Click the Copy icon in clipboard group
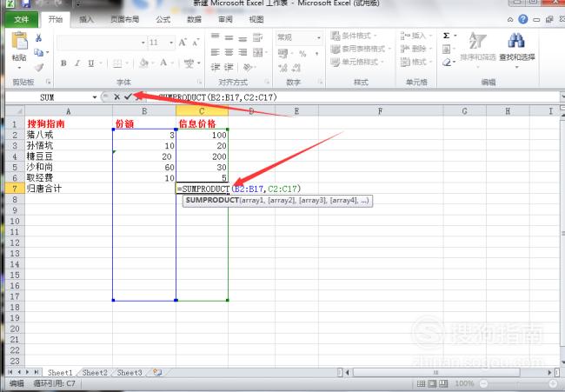 tap(38, 53)
